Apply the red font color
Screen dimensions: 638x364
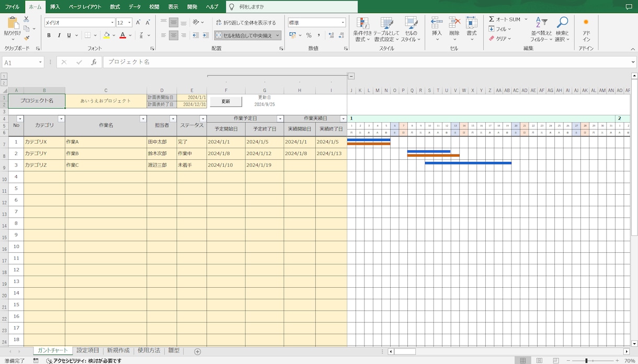tap(123, 36)
